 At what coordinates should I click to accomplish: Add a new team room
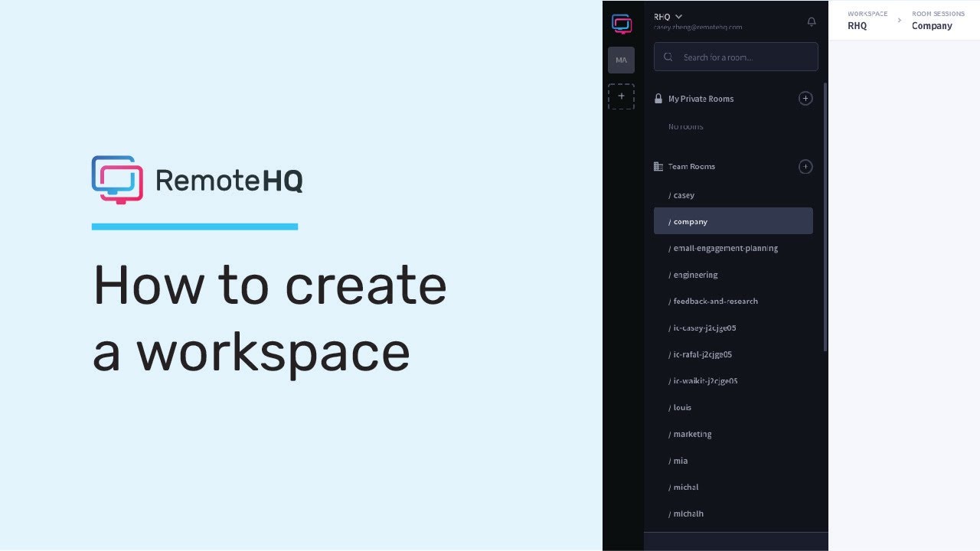tap(805, 166)
